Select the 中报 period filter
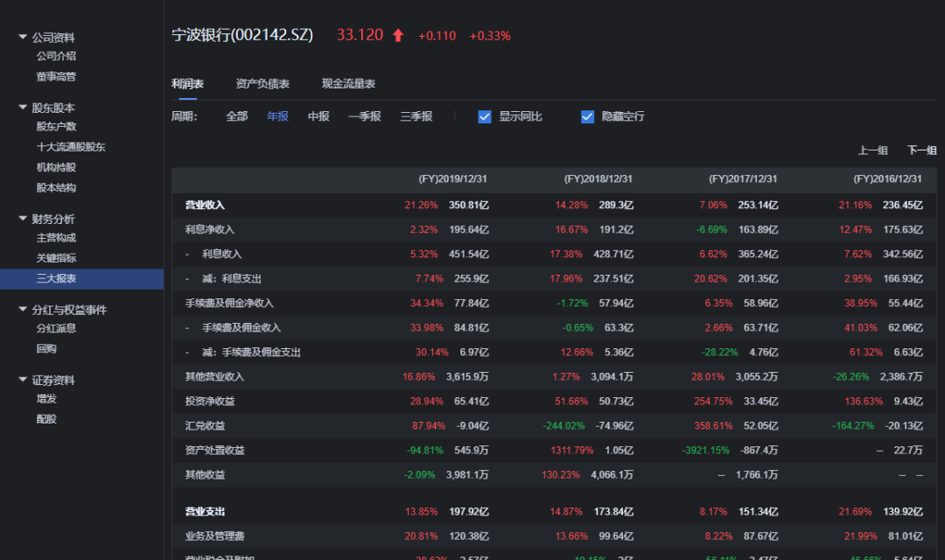 [x=318, y=116]
